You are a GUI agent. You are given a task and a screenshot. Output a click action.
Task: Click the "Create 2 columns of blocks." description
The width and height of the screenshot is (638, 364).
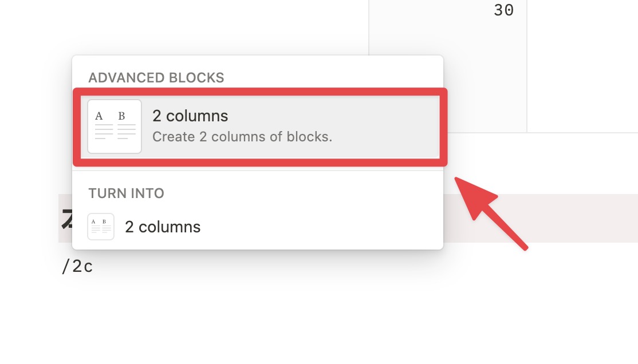[242, 137]
